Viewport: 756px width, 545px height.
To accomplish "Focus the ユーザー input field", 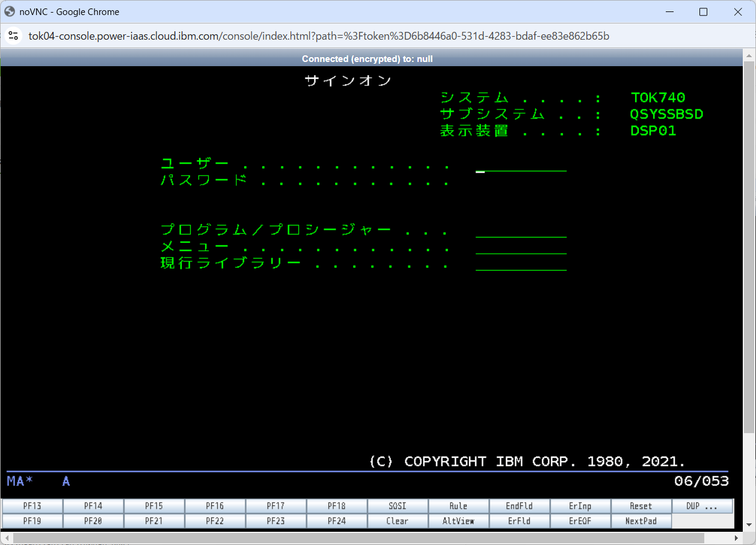I will click(x=521, y=164).
